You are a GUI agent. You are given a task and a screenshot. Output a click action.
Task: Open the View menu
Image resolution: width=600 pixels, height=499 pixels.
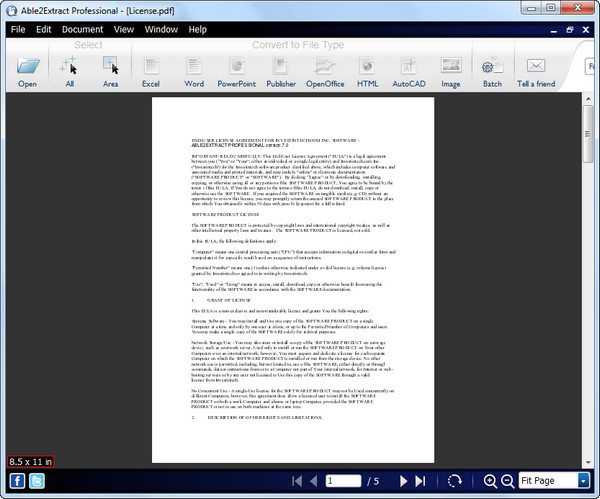pyautogui.click(x=123, y=29)
